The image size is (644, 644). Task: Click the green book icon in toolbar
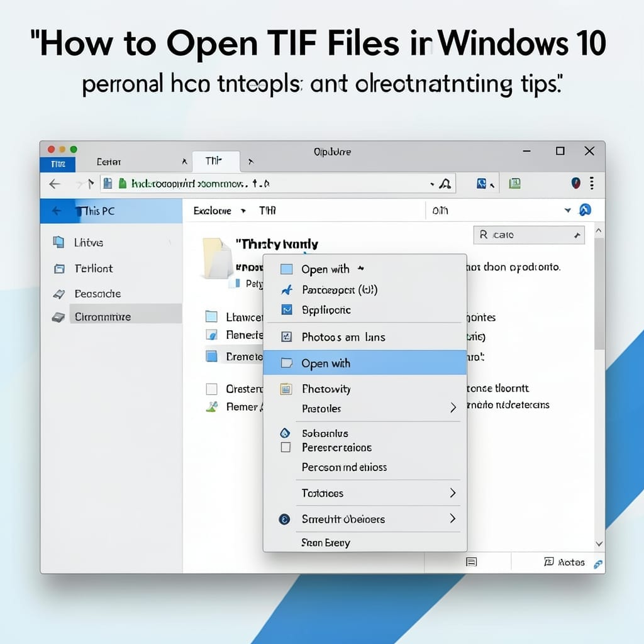(x=514, y=183)
